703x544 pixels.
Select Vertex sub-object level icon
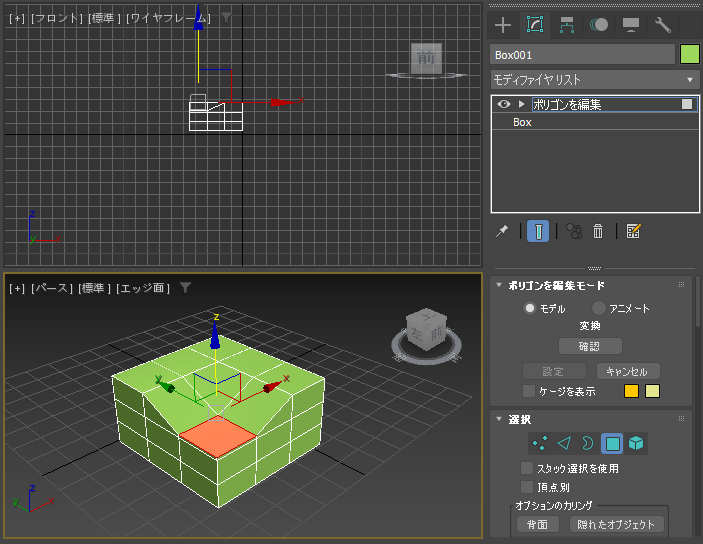point(540,444)
